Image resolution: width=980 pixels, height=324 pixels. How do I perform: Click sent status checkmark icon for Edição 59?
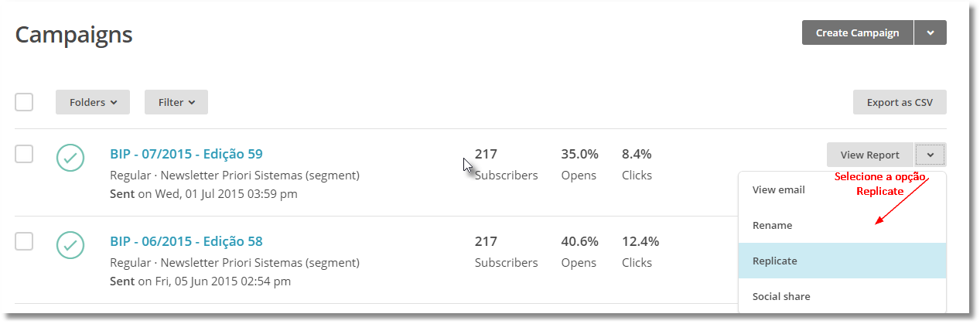click(70, 157)
